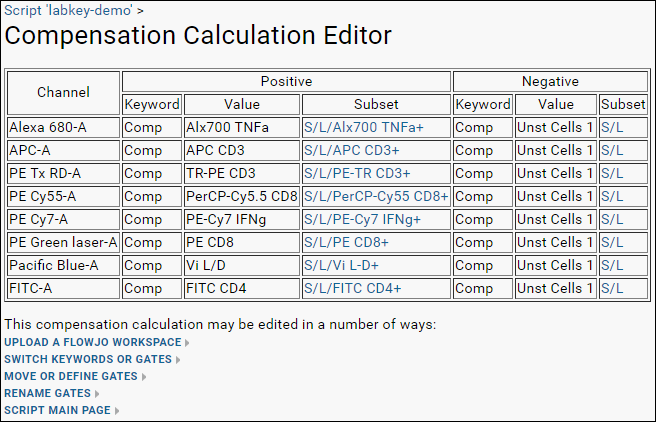The width and height of the screenshot is (656, 422).
Task: Choose the RENAME GATES link
Action: click(47, 393)
